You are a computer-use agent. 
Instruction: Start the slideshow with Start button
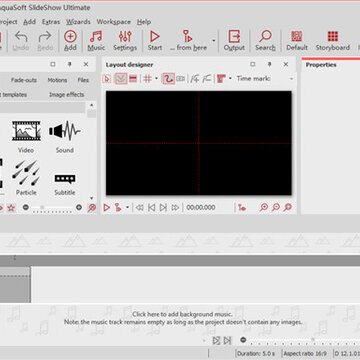155,41
